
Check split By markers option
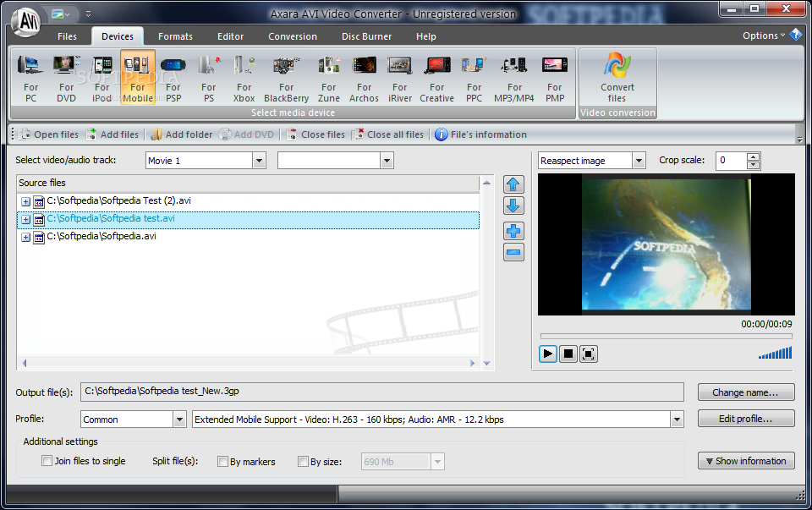222,461
